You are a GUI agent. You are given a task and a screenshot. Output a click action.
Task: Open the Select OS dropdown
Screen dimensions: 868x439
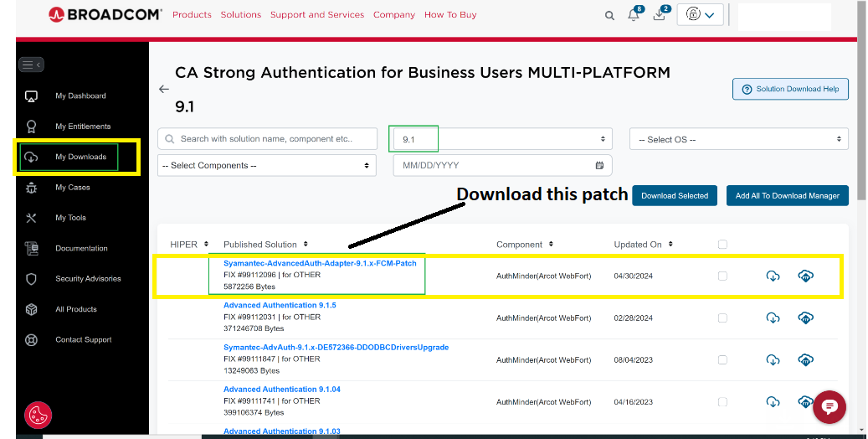(x=739, y=139)
